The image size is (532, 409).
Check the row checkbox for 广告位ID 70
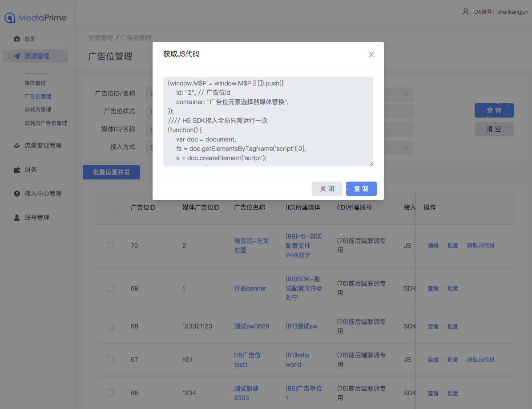point(110,246)
